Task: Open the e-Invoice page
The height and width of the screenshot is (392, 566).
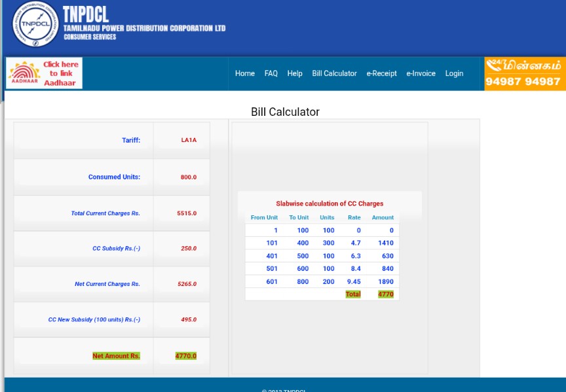Action: 421,73
